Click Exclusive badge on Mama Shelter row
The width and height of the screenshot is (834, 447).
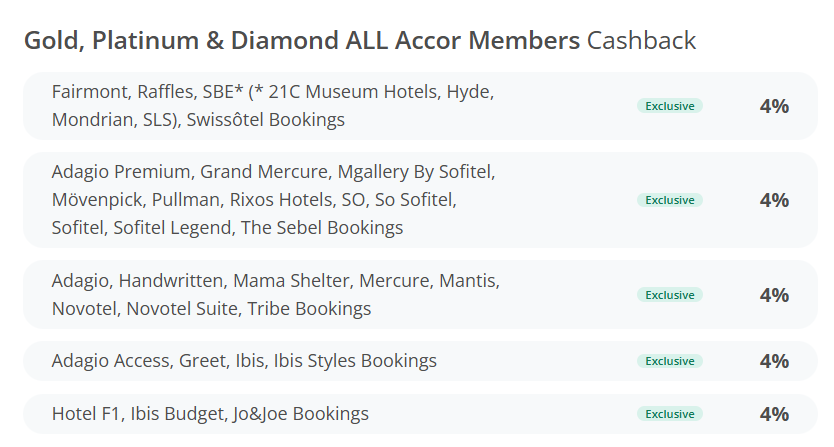670,295
